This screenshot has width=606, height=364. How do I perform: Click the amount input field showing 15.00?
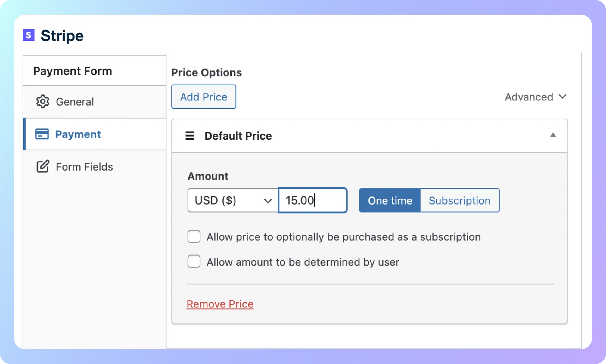point(313,200)
